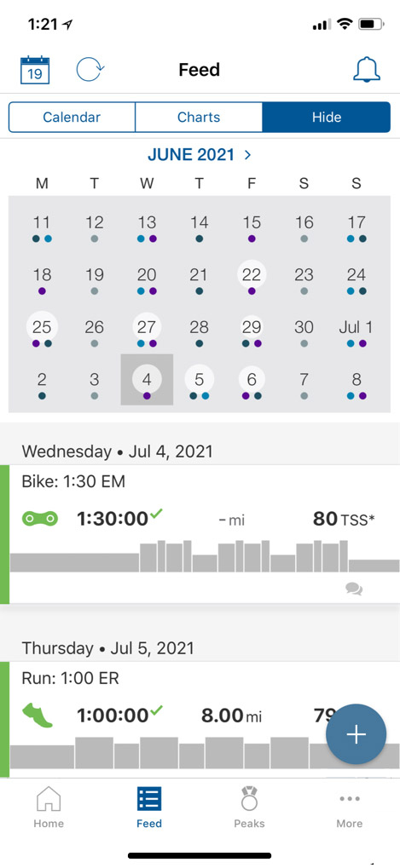Open the Run: 1:00 ER workout chart

200,752
